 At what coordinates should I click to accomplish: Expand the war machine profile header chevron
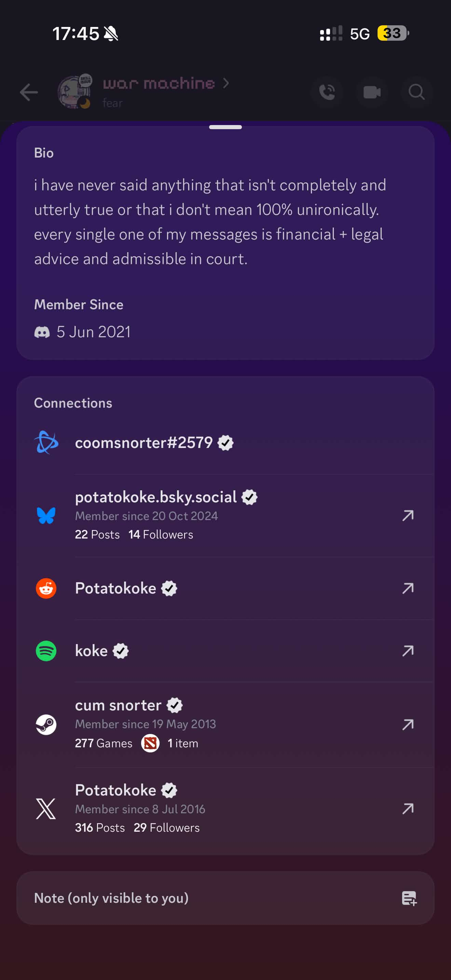click(x=226, y=83)
